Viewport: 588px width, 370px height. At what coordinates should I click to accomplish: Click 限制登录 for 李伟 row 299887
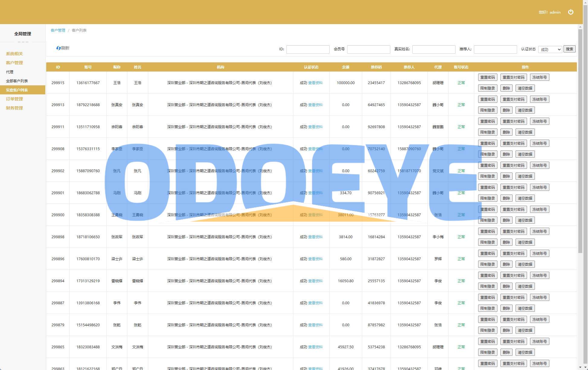(x=487, y=308)
